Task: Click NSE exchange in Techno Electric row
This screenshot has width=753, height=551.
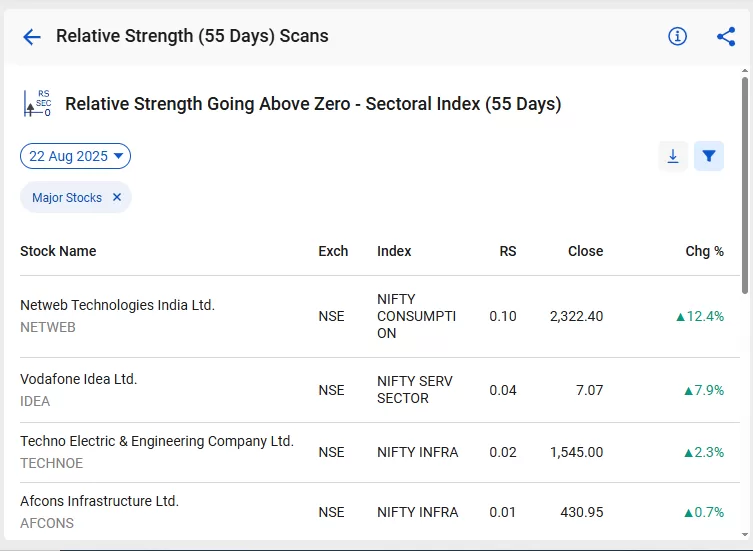Action: click(331, 452)
